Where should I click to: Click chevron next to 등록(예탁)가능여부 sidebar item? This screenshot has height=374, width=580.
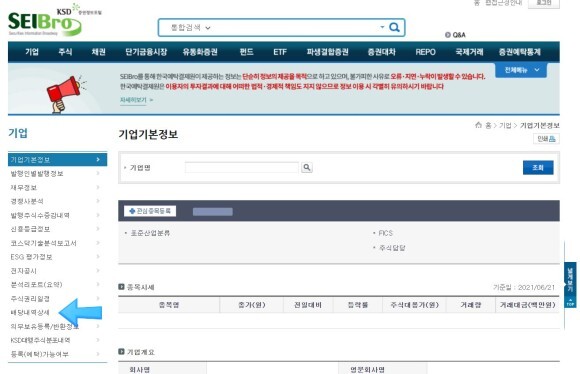pos(98,354)
